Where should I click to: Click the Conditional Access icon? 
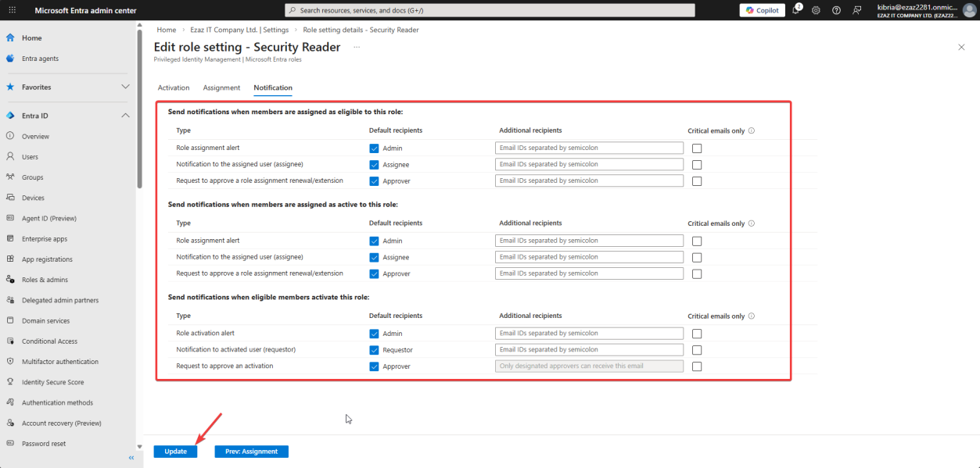point(10,341)
